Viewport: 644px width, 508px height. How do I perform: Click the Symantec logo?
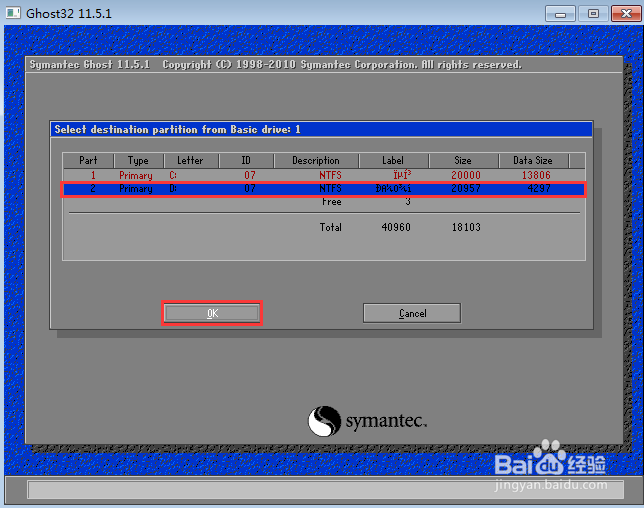tap(368, 421)
